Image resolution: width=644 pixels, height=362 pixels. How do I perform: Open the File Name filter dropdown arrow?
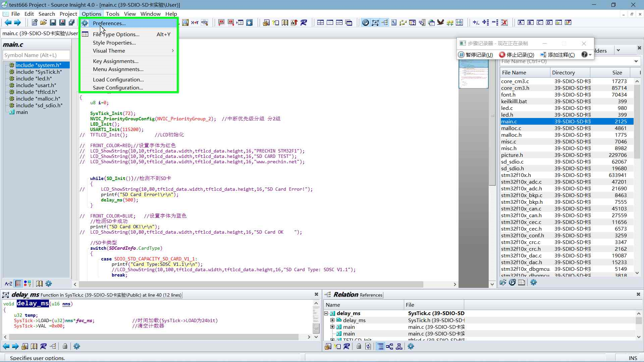click(x=636, y=61)
